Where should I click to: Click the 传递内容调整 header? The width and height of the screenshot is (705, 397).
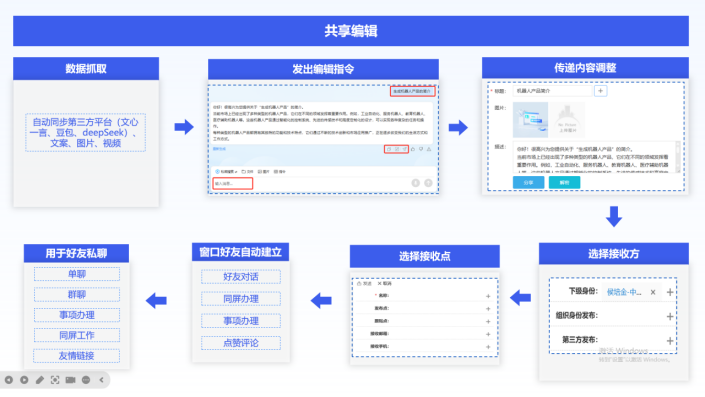pos(585,68)
